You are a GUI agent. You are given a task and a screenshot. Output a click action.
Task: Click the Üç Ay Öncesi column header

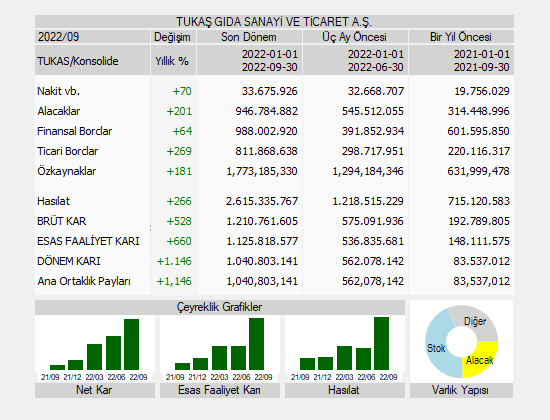point(355,37)
